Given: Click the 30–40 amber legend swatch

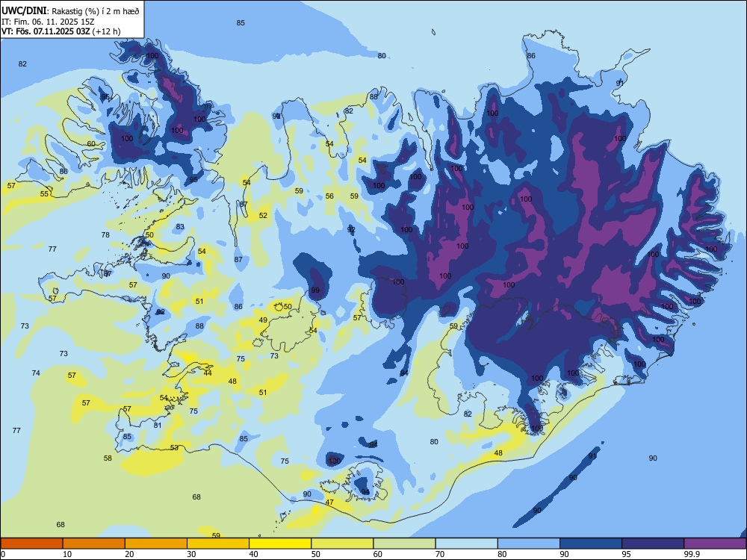Looking at the screenshot, I should [218, 544].
